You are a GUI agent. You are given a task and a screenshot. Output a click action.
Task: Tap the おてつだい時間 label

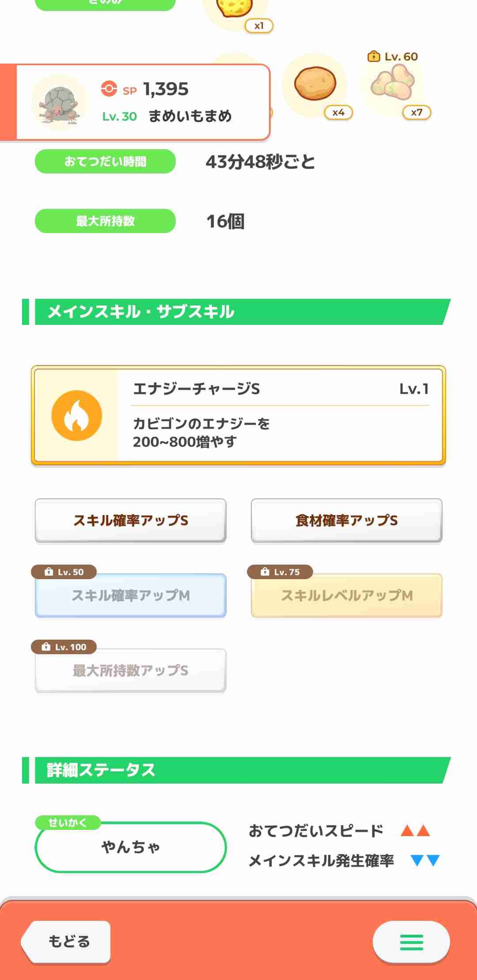pos(105,161)
